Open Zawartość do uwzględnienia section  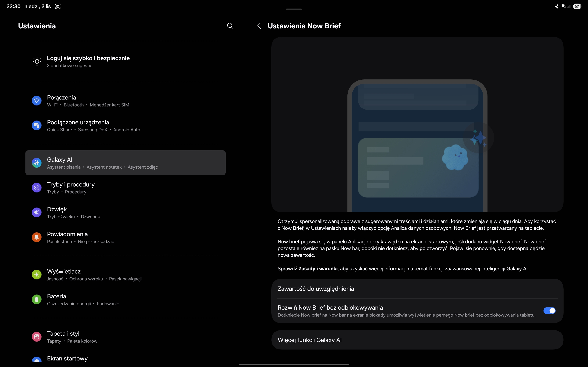(316, 289)
